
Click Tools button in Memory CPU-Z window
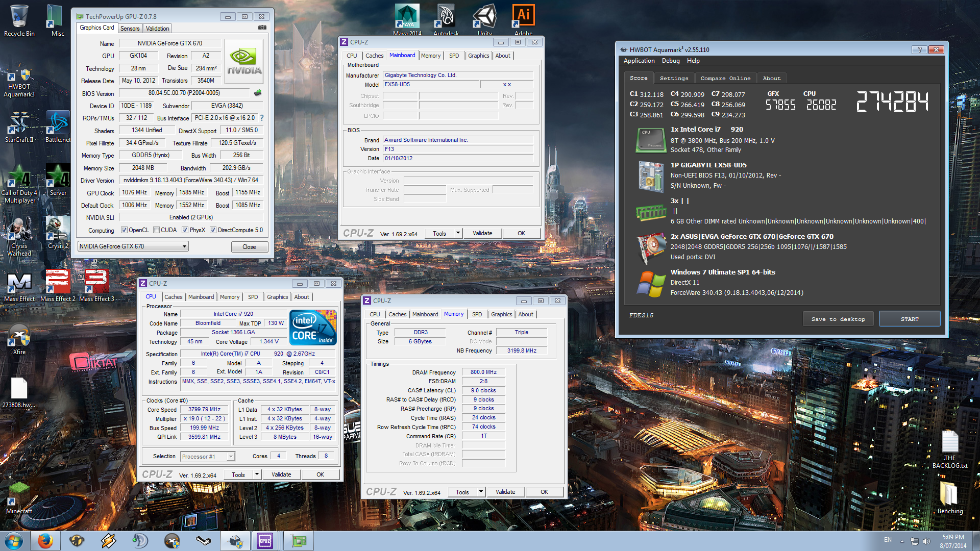coord(462,492)
